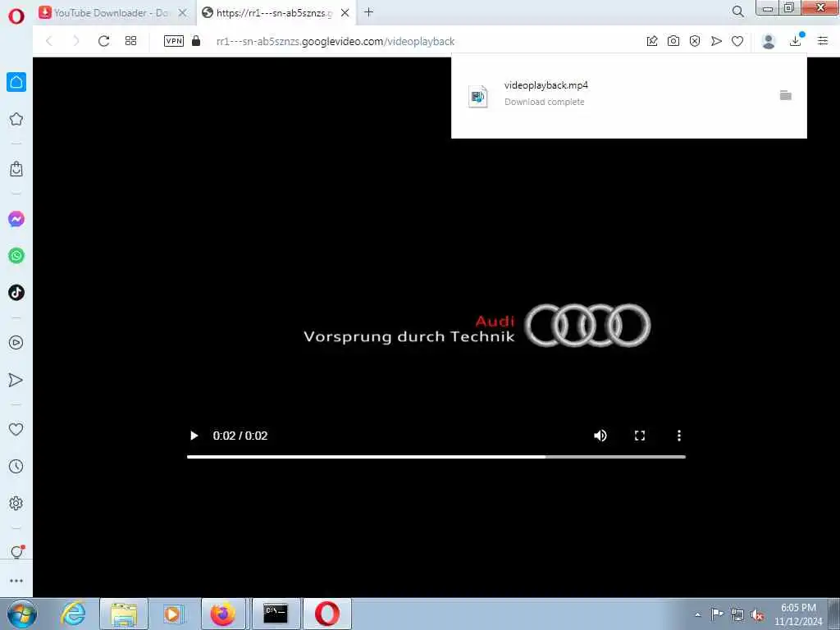The height and width of the screenshot is (630, 840).
Task: Go back to the previous page
Action: click(x=49, y=41)
